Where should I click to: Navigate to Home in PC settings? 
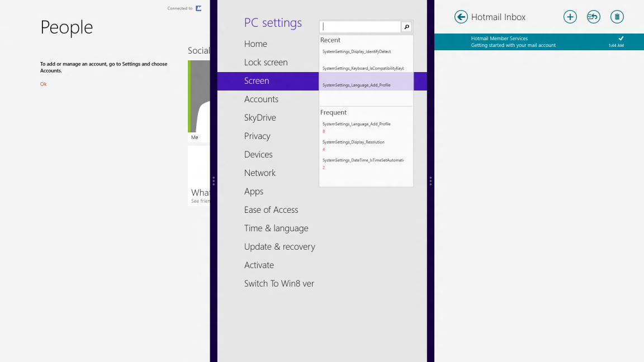tap(255, 44)
